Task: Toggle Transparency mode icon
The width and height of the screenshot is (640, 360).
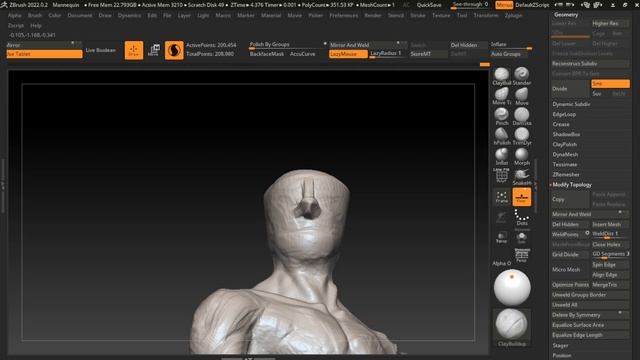Action: pos(501,238)
